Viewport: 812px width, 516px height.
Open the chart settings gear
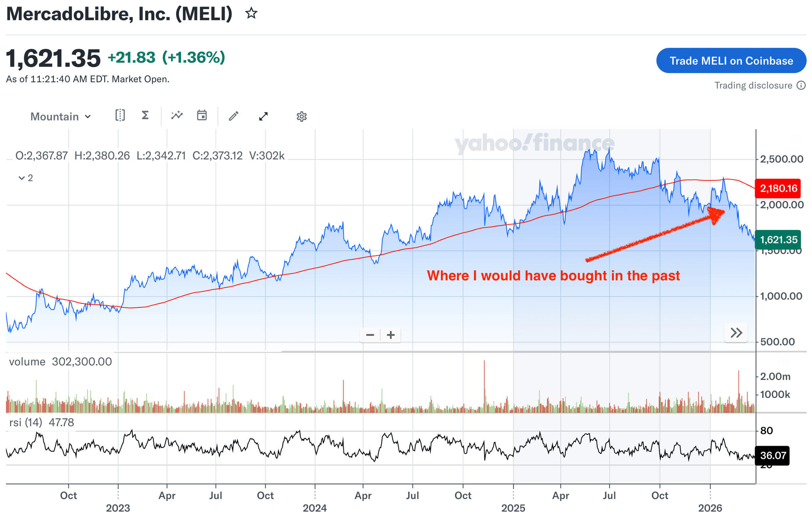coord(301,116)
